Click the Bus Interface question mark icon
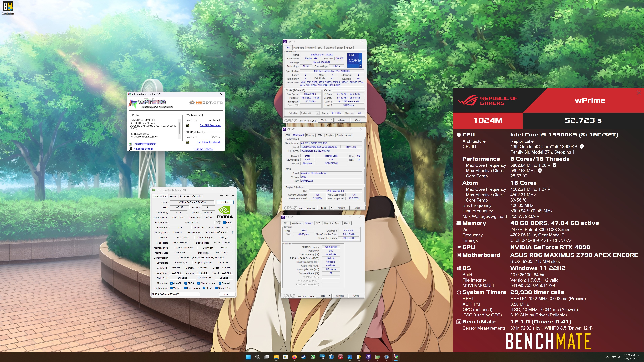This screenshot has width=644, height=362. [x=233, y=233]
